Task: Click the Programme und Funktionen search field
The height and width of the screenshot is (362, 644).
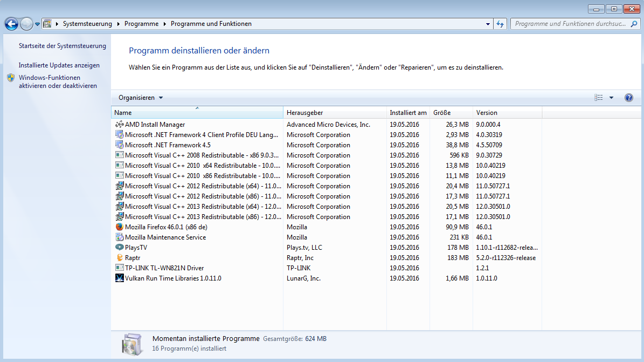Action: (571, 24)
